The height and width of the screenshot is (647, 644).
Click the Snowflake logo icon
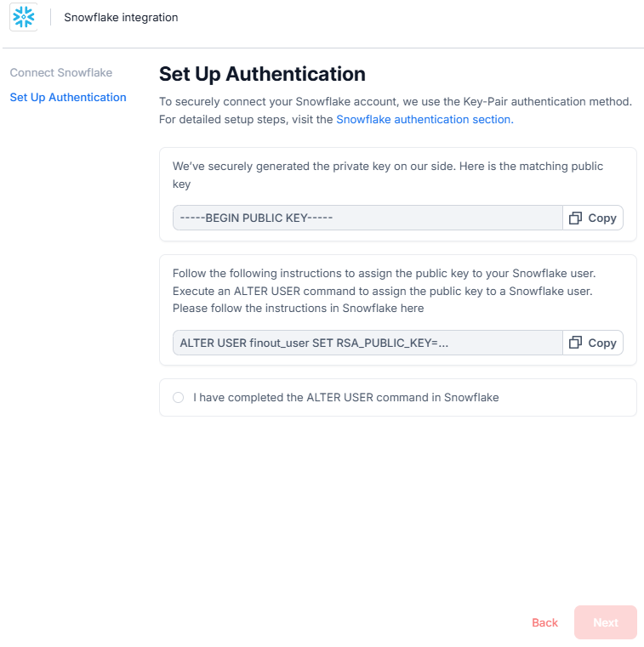tap(24, 17)
